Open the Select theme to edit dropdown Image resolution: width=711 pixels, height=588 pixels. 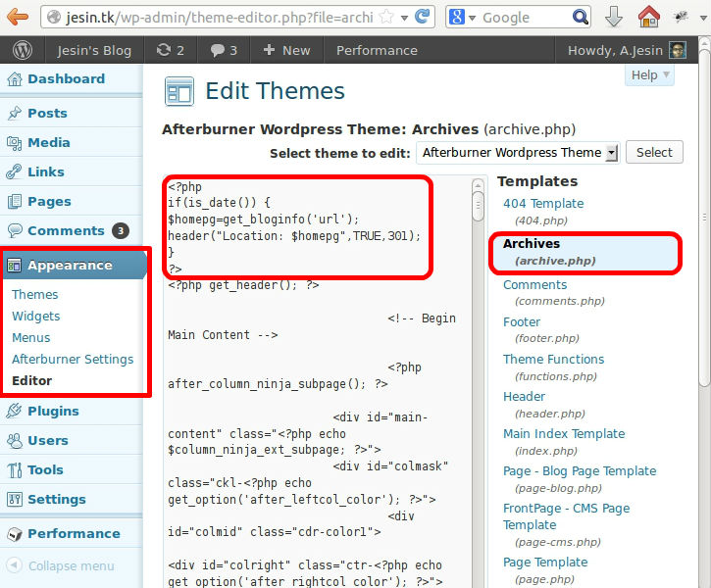pos(518,153)
